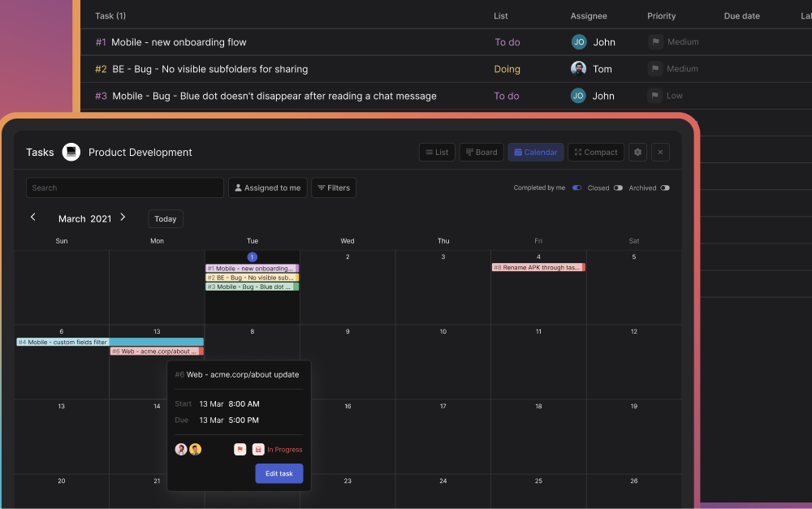Click the To do status of task #3
Image resolution: width=812 pixels, height=509 pixels.
(507, 96)
